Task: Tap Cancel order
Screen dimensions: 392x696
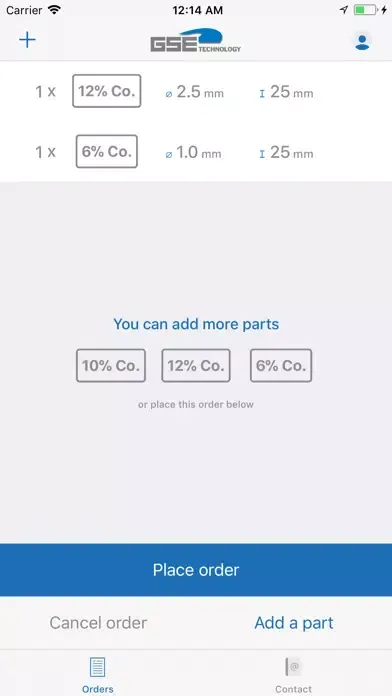Action: (98, 623)
